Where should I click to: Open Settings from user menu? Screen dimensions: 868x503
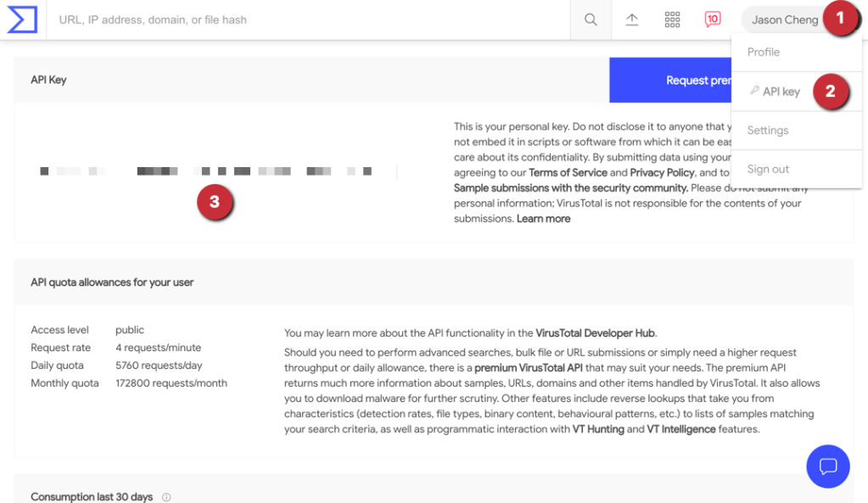(767, 130)
